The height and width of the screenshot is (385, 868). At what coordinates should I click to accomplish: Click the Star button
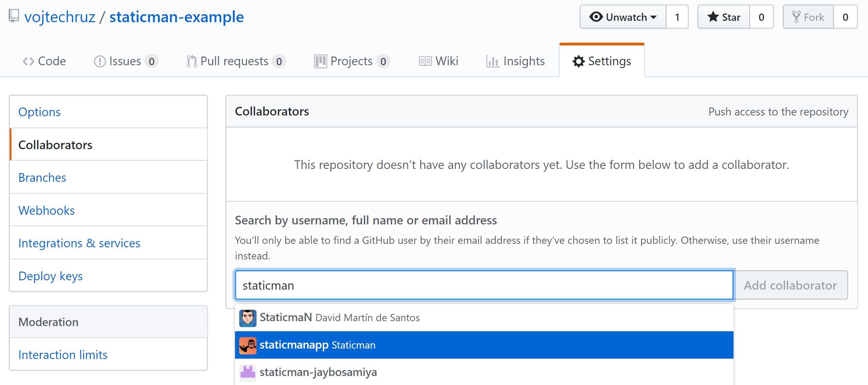click(x=723, y=17)
